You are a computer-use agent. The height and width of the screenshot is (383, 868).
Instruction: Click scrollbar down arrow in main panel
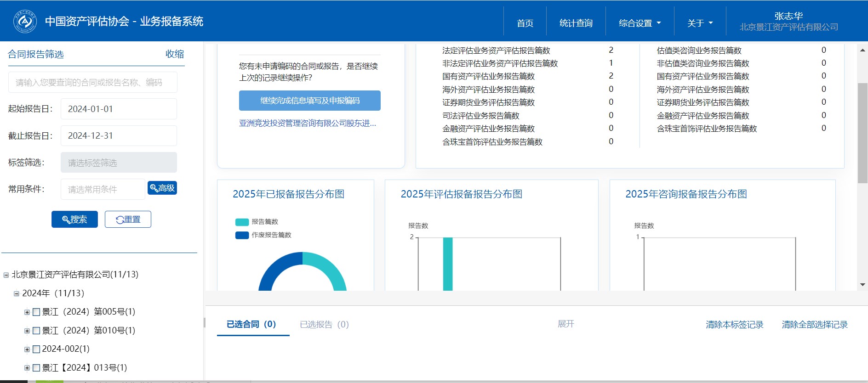point(862,285)
